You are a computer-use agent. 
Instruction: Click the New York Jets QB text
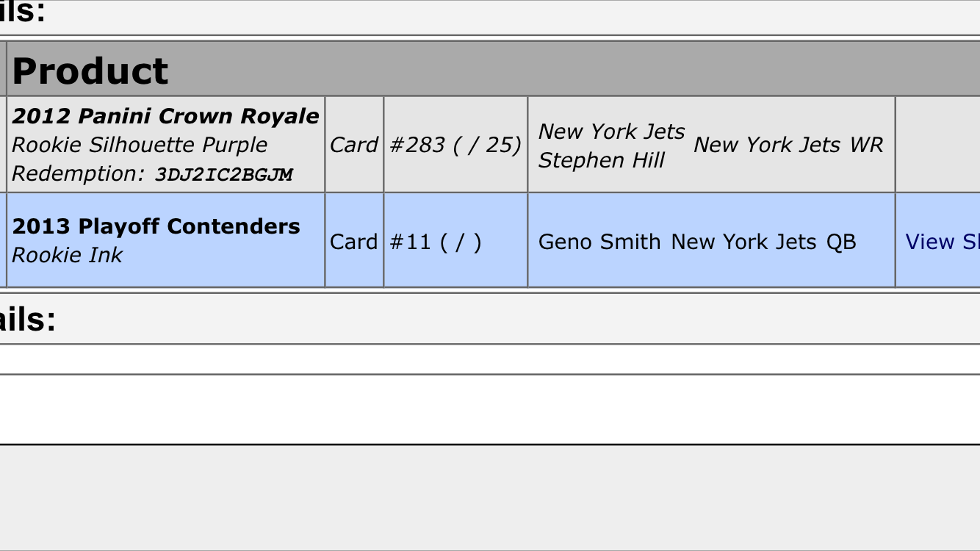click(x=763, y=242)
